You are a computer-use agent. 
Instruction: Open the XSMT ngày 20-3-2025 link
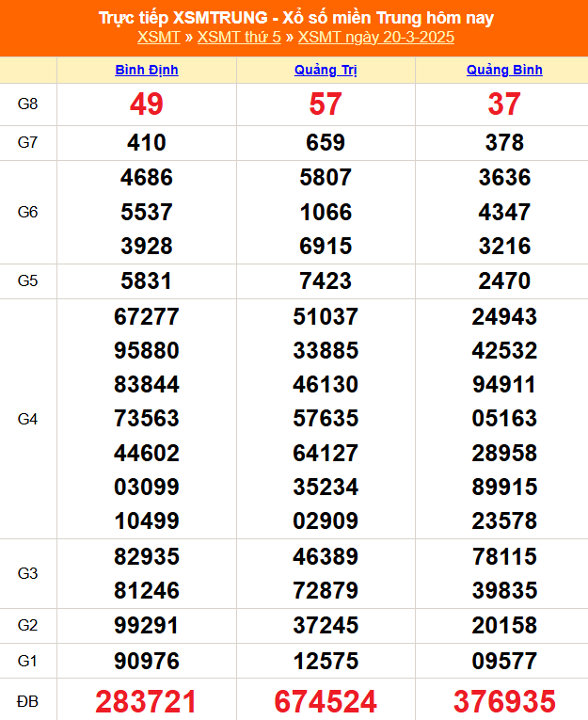(x=375, y=37)
